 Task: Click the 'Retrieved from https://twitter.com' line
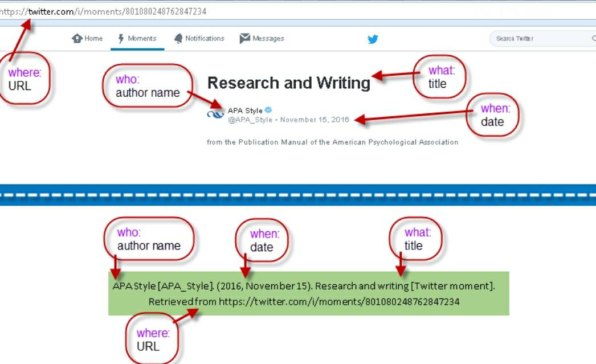click(304, 302)
